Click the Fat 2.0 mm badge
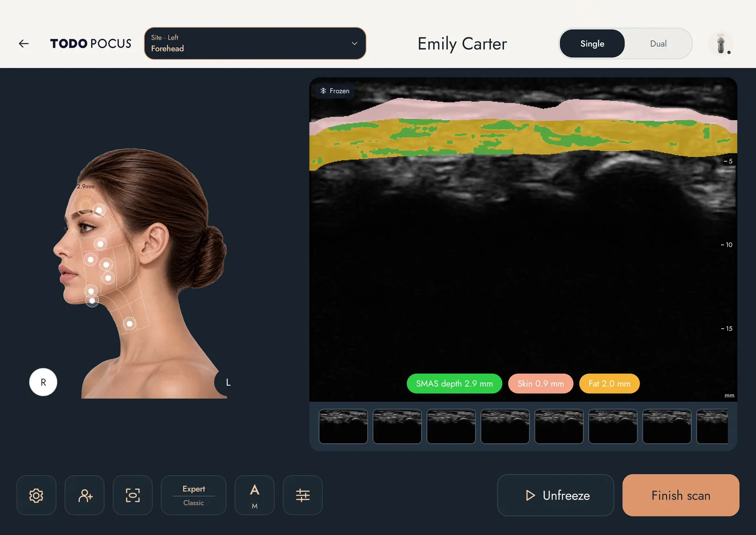This screenshot has height=535, width=756. (x=610, y=384)
